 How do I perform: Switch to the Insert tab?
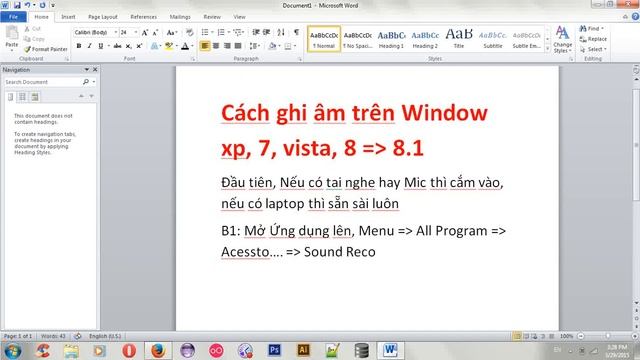click(68, 17)
